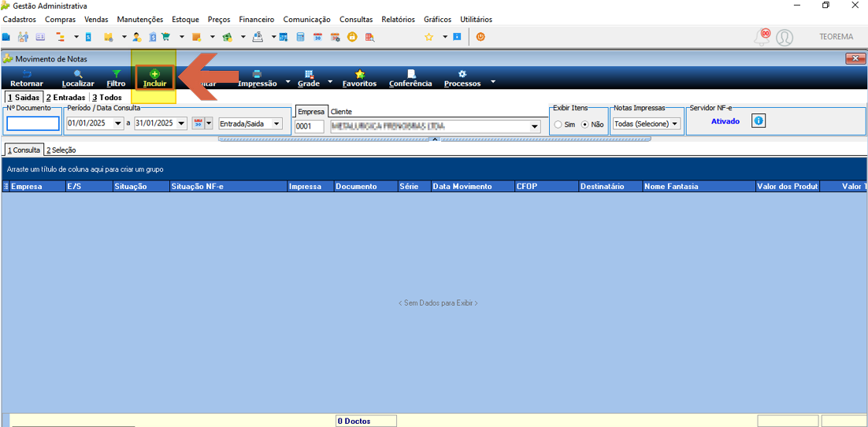
Task: Click the cash register toolbar icon
Action: pos(258,37)
